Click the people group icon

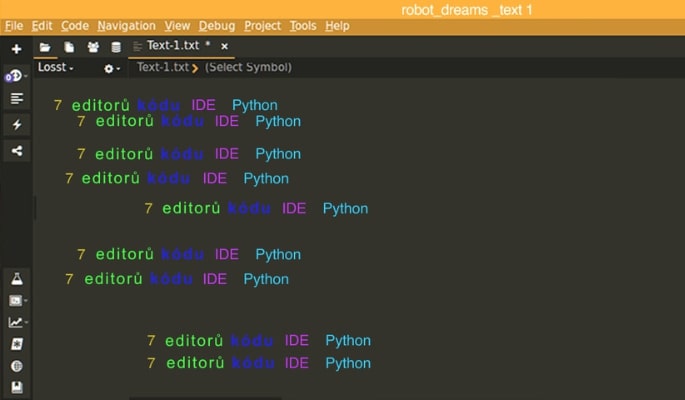[x=93, y=47]
